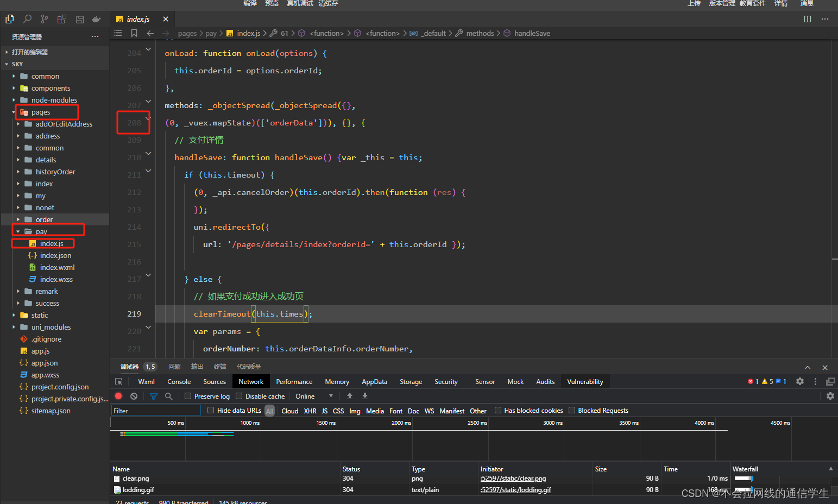Open the extensions blocks icon
Image resolution: width=838 pixels, height=504 pixels.
62,19
